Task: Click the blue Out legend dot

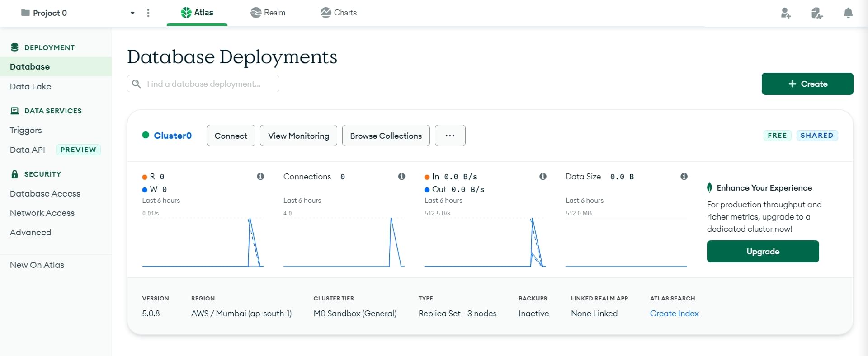Action: pos(427,190)
